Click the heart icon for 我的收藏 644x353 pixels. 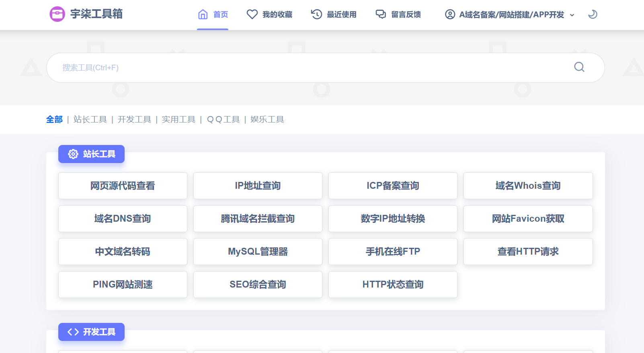[252, 14]
